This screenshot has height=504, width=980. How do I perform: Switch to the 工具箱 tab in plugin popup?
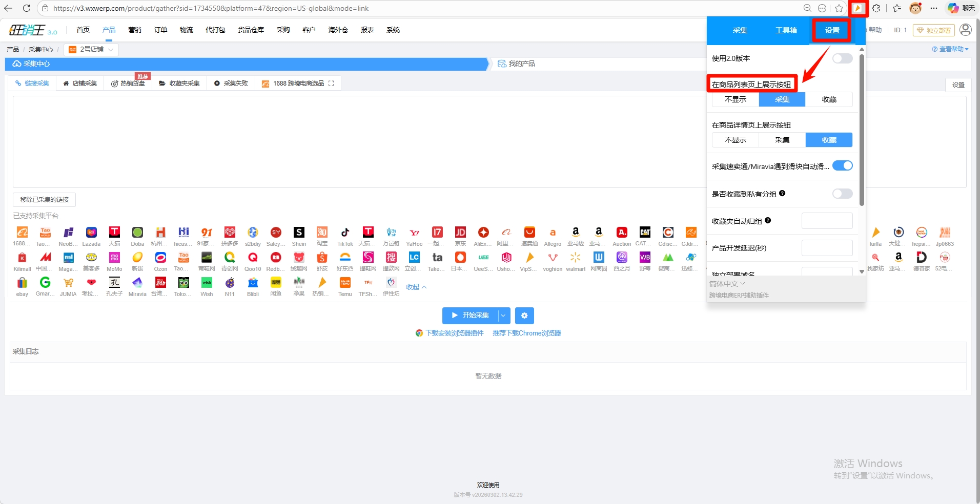tap(786, 31)
